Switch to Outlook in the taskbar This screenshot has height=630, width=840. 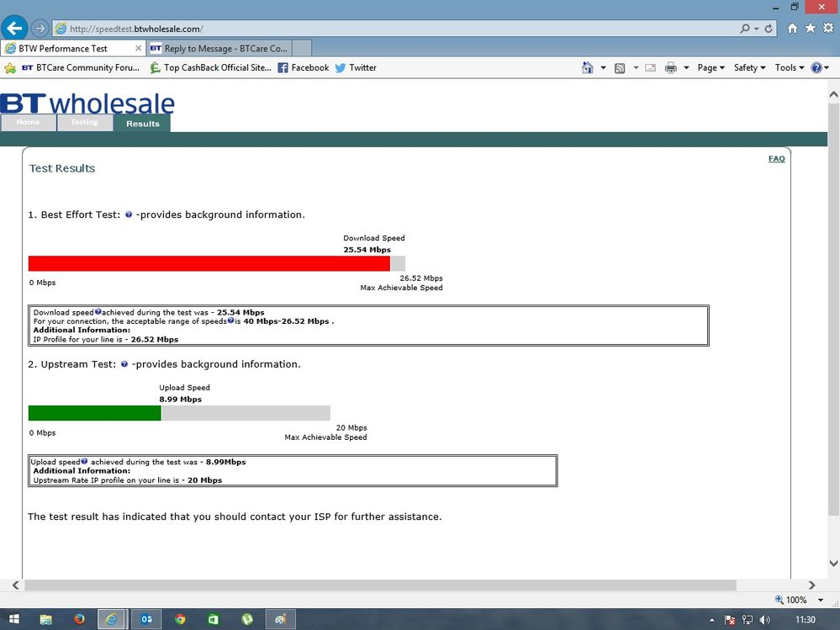(146, 619)
